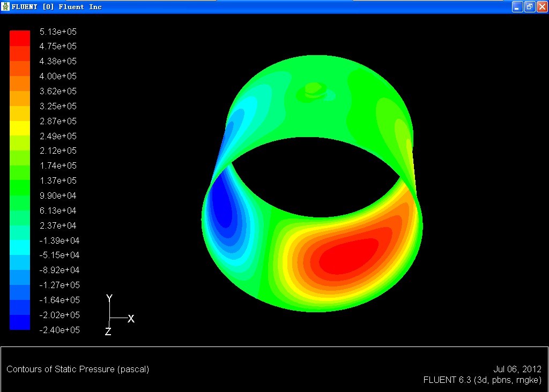549x392 pixels.
Task: Click the Jul 06, 2012 date text
Action: [x=517, y=369]
